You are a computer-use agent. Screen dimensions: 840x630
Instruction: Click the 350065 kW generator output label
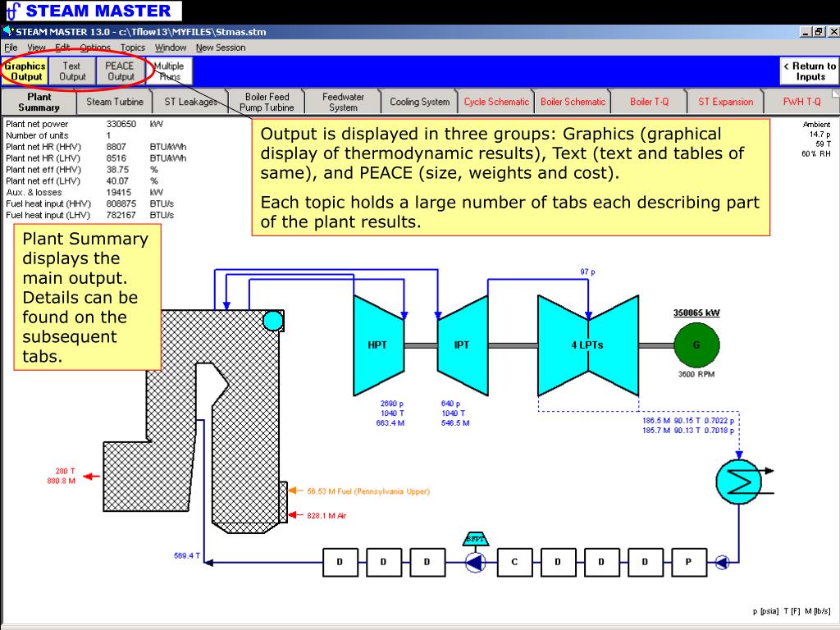[696, 313]
